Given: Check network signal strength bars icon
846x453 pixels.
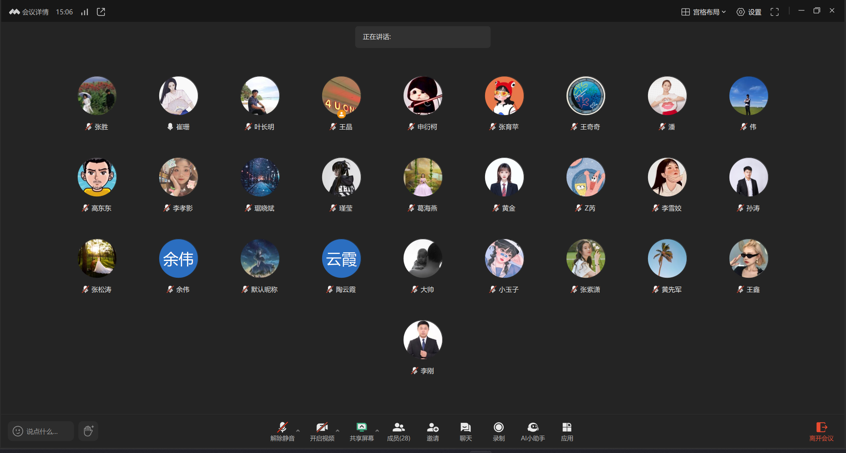Looking at the screenshot, I should click(x=85, y=12).
